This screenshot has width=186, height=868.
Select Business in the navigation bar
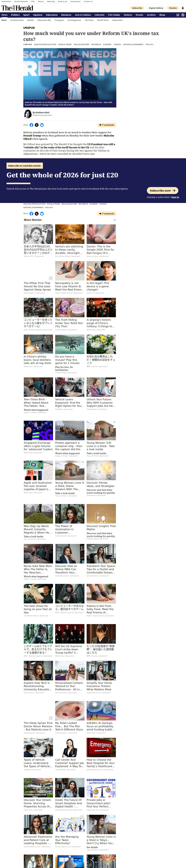click(x=66, y=15)
